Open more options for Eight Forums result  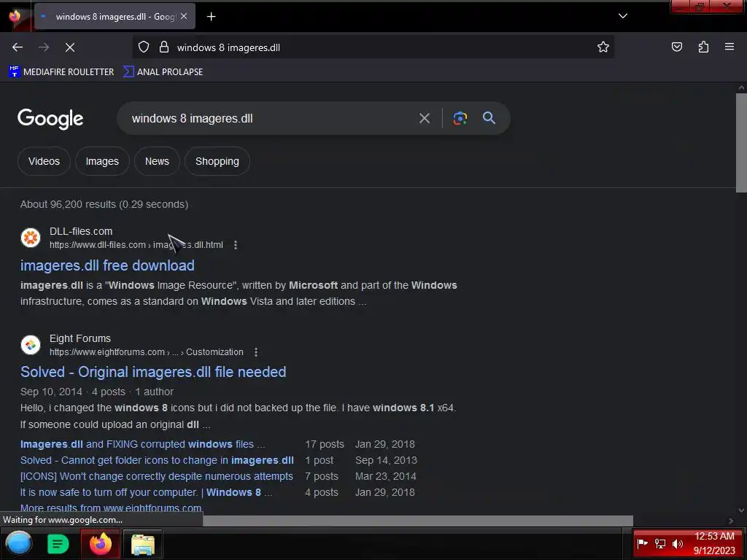coord(256,352)
